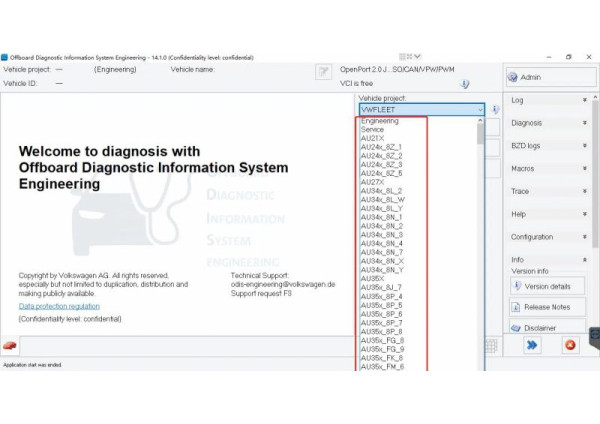Select Engineering from vehicle project list
600x424 pixels.
(x=380, y=121)
